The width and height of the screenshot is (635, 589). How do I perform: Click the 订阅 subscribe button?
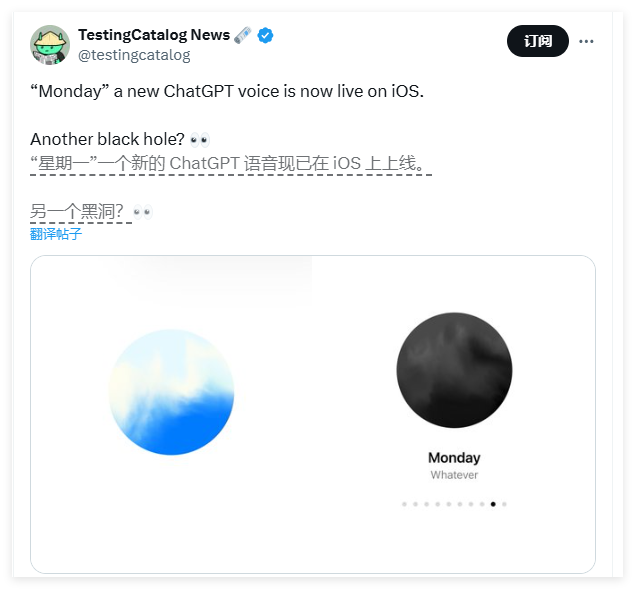tap(538, 41)
